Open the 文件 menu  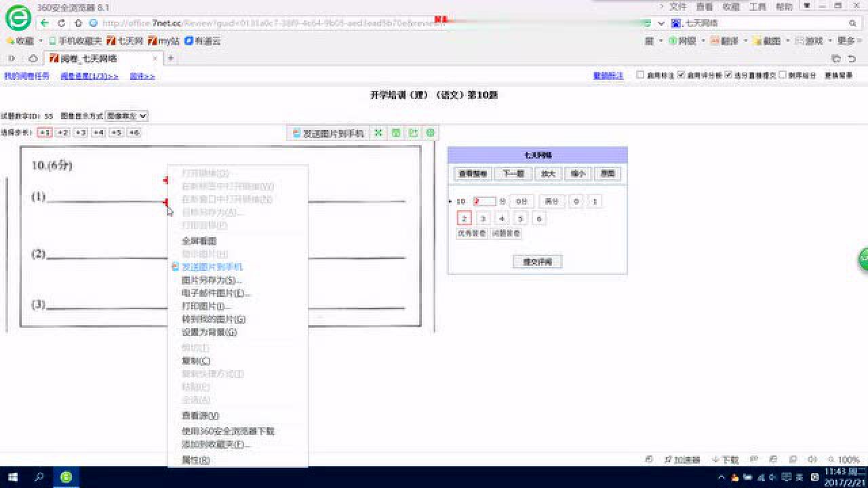(677, 6)
